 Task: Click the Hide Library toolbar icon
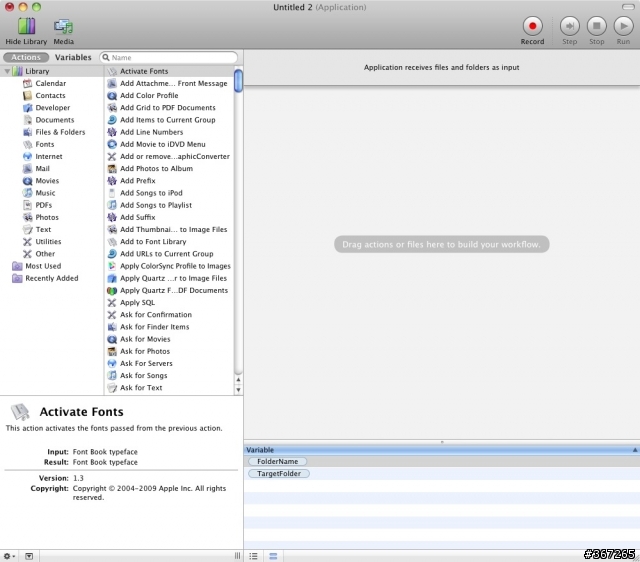coord(26,26)
